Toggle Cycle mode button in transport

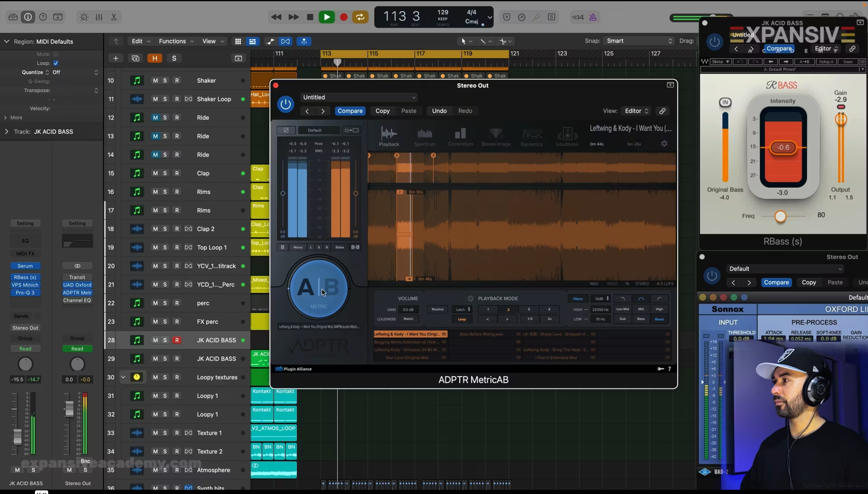point(360,17)
